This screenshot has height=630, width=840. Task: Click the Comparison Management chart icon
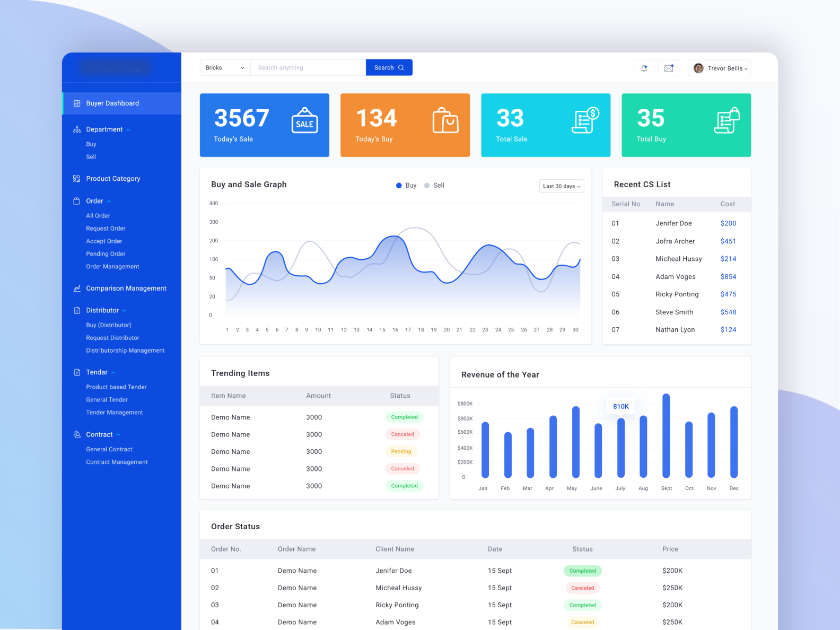click(x=77, y=288)
